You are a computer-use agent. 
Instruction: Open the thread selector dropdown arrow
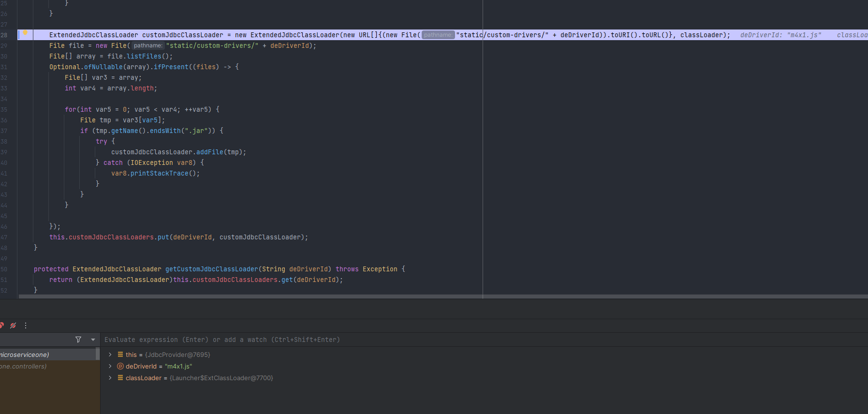point(93,340)
